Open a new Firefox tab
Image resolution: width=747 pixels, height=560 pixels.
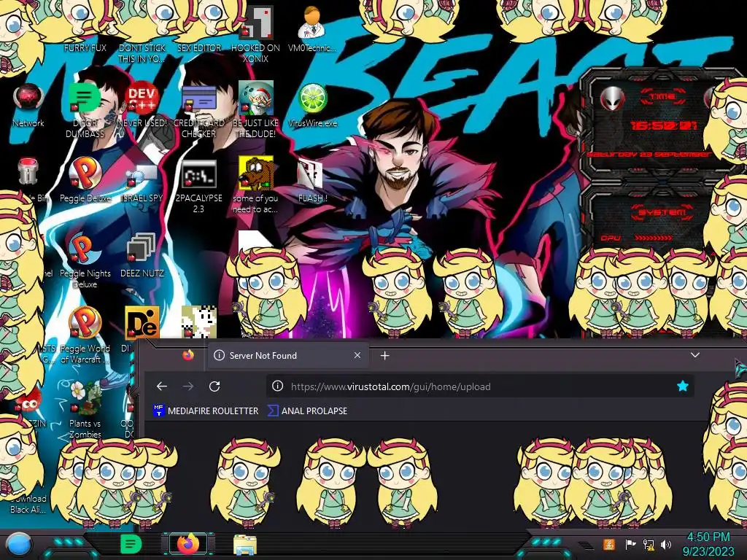(x=385, y=355)
